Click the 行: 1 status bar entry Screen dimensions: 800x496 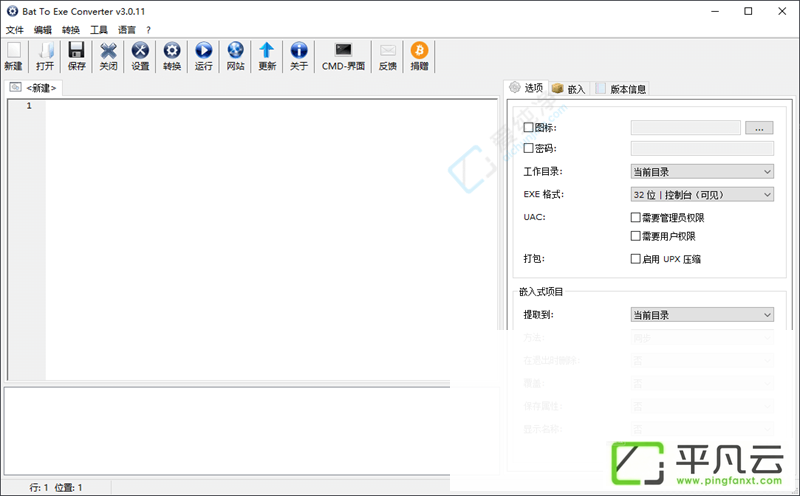coord(39,487)
